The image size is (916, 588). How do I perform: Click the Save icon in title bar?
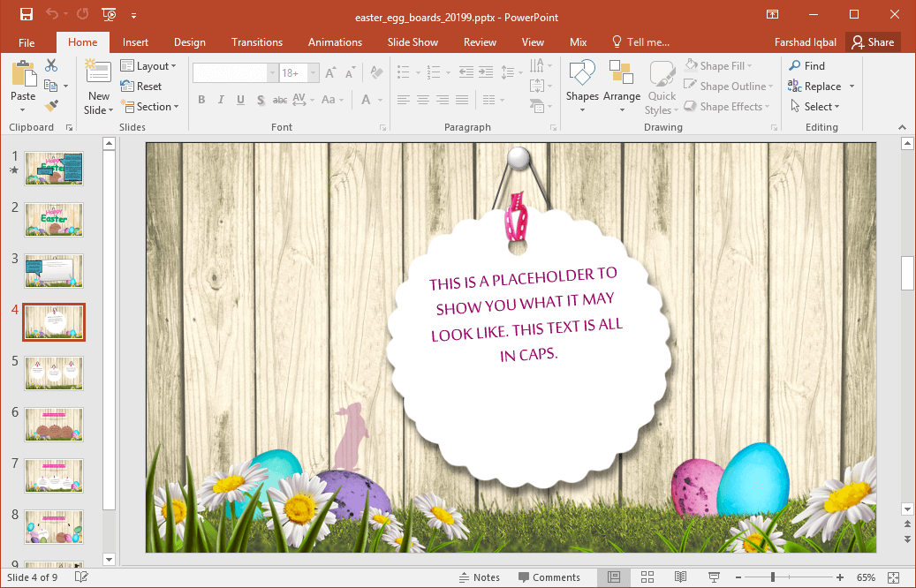pos(26,14)
